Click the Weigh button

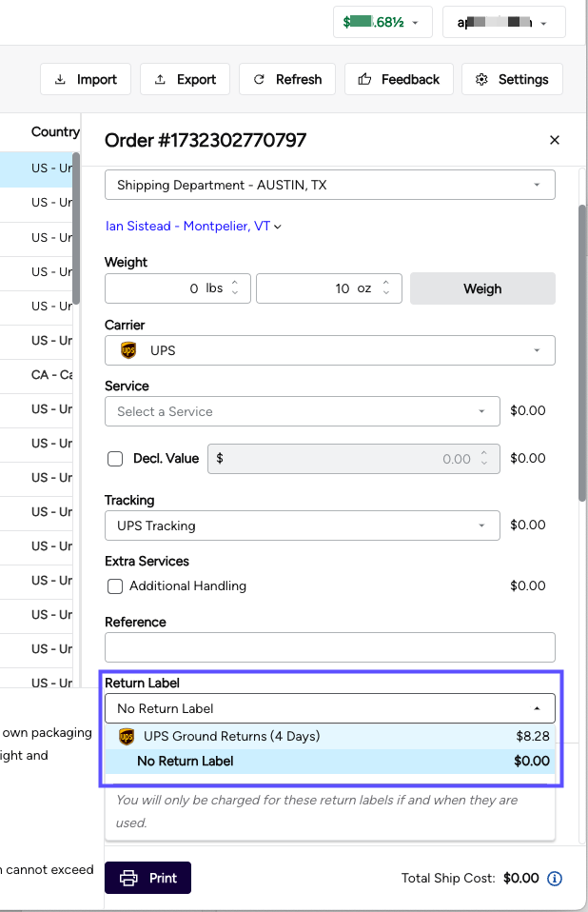point(482,288)
